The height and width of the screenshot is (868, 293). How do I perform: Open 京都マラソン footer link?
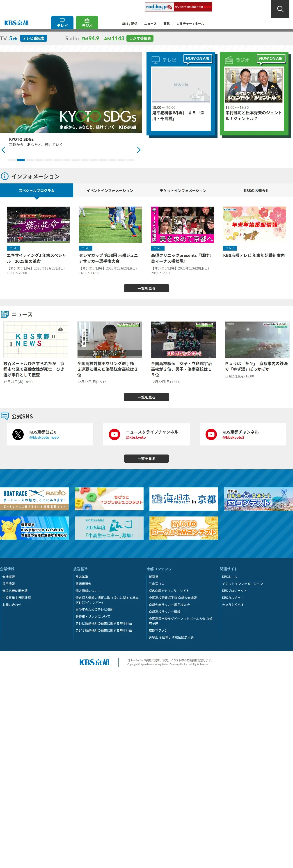coord(158,630)
